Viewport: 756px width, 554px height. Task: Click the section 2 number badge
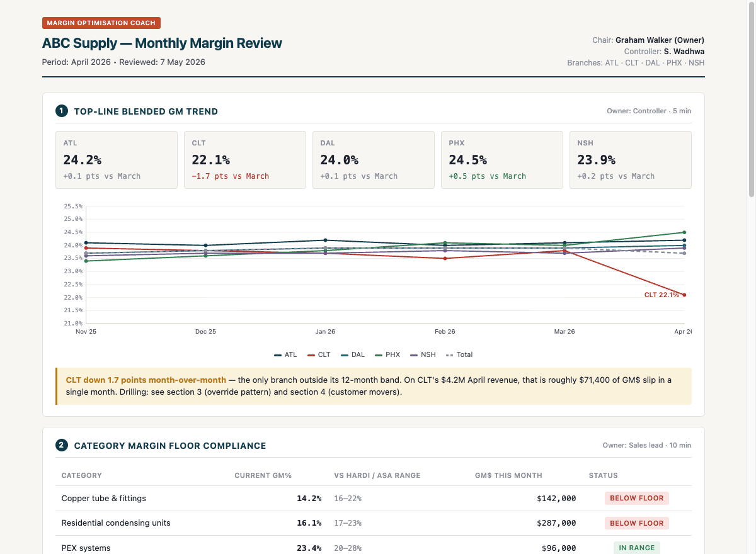pyautogui.click(x=62, y=446)
